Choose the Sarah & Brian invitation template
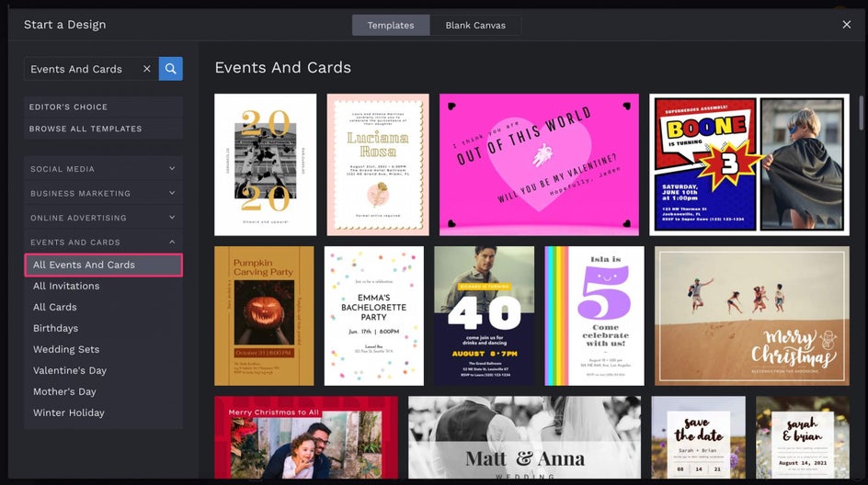 (x=802, y=437)
